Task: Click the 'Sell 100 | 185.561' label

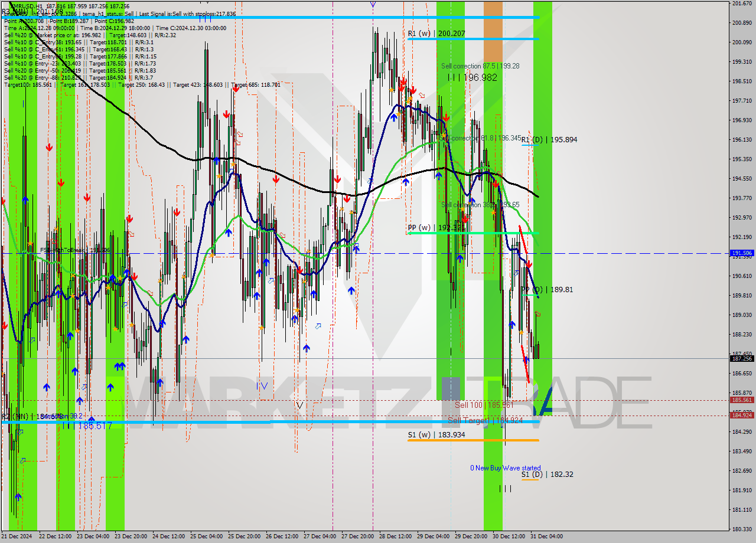Action: [484, 405]
